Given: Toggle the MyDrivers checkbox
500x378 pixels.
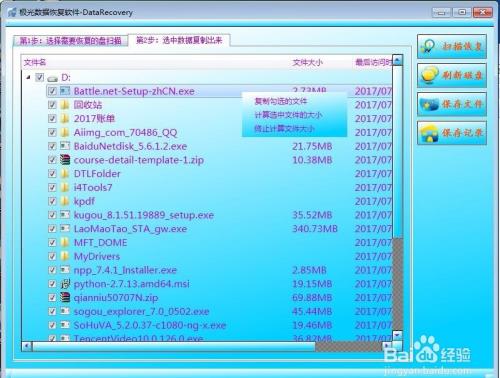Looking at the screenshot, I should pos(52,256).
